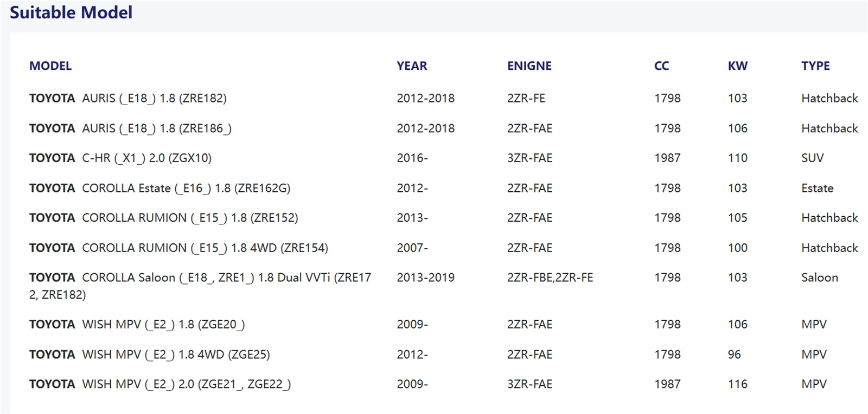Select the 2013-2019 year cell

pos(425,277)
